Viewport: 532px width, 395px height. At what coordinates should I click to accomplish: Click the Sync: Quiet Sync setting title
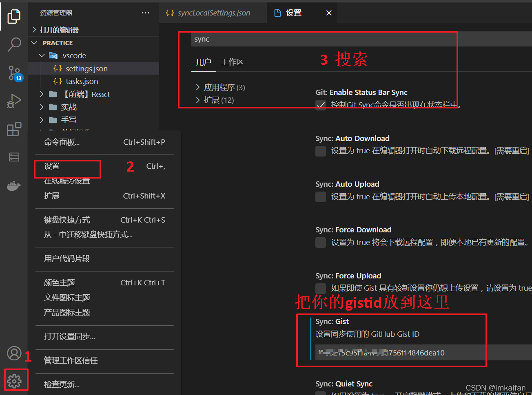tap(344, 384)
